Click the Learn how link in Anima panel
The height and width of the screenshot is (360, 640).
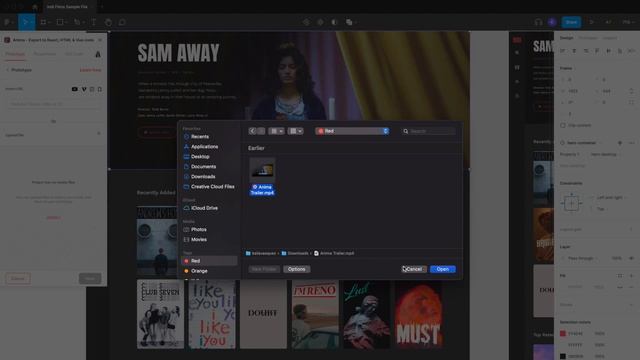(x=90, y=70)
